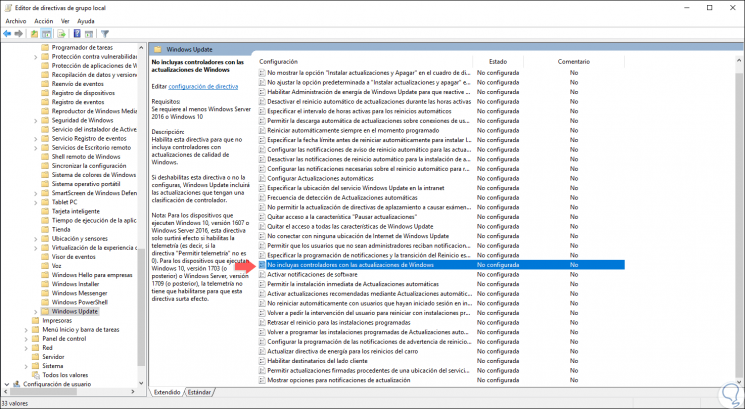Image resolution: width=745 pixels, height=409 pixels.
Task: Click the policy icon of 'Habilitar destinatarios del lado cliente'
Action: (x=262, y=361)
